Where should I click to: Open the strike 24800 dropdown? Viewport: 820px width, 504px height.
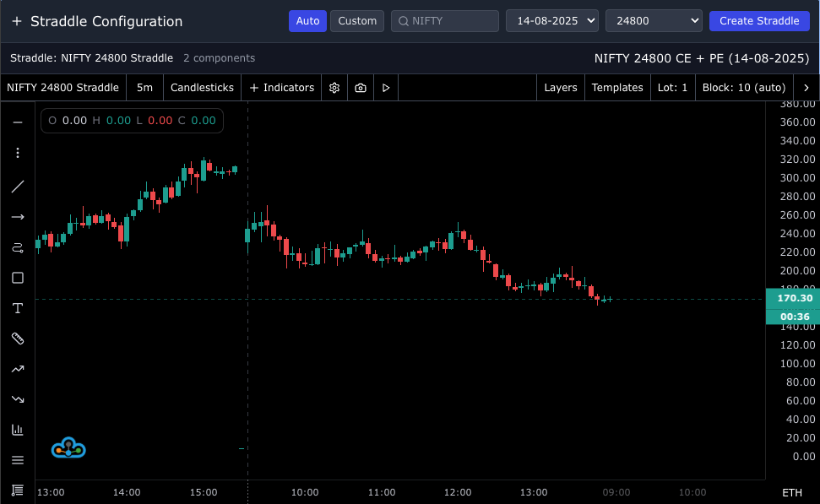click(654, 21)
